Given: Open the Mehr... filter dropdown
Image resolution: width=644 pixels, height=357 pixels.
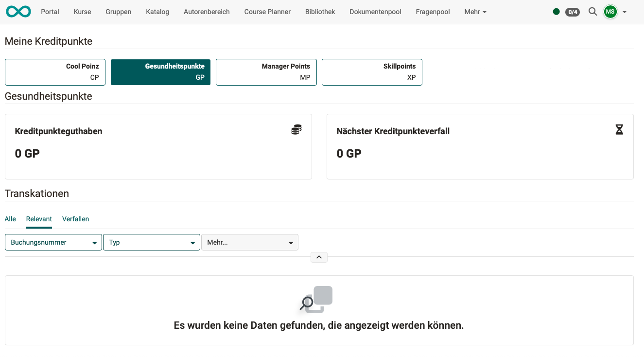Looking at the screenshot, I should [249, 242].
